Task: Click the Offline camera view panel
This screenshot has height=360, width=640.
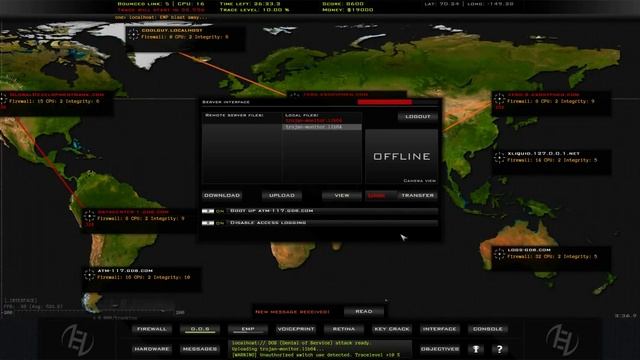Action: click(402, 157)
